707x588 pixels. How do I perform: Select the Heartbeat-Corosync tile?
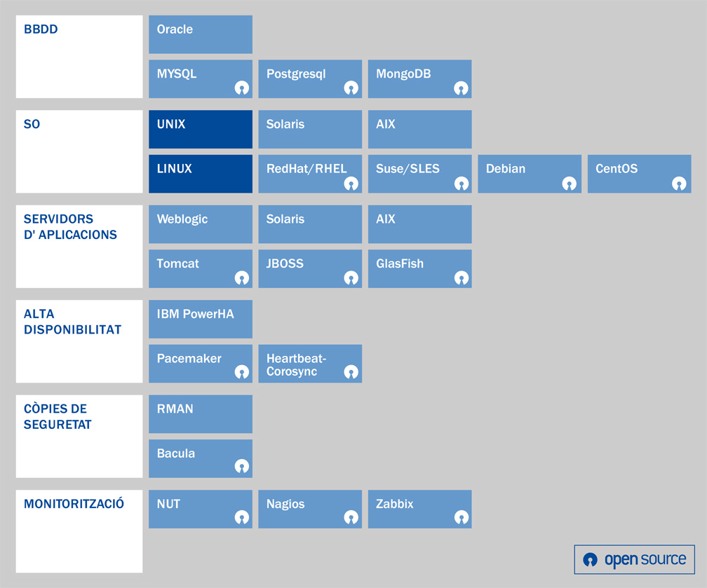(x=310, y=364)
